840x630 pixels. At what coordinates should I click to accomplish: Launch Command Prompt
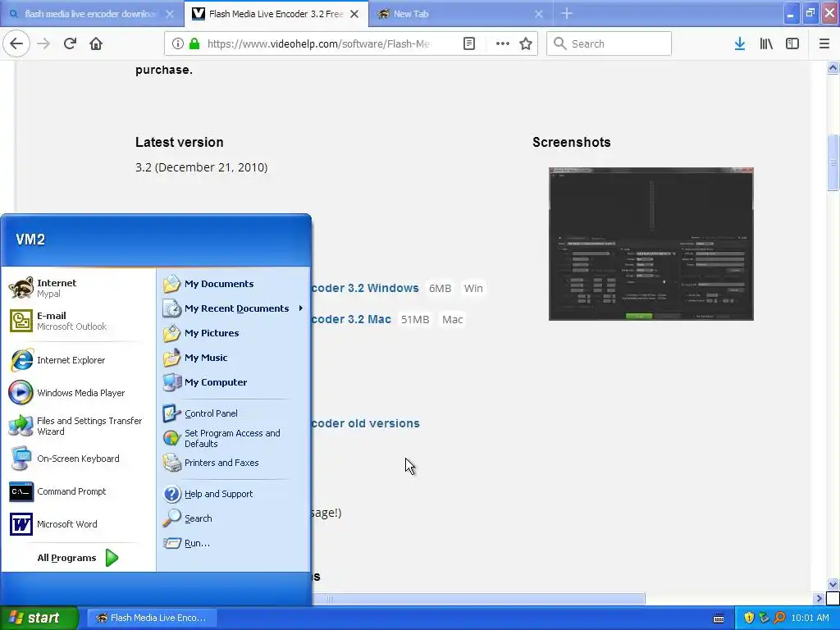pyautogui.click(x=78, y=491)
